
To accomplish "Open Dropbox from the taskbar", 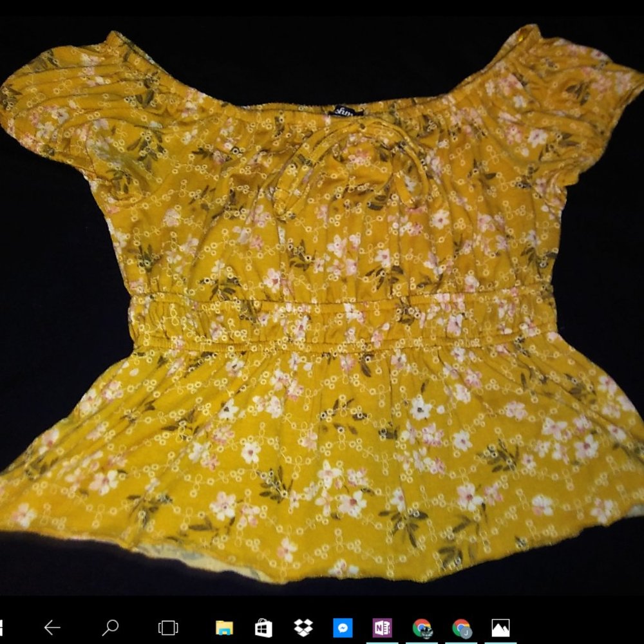I will (303, 627).
